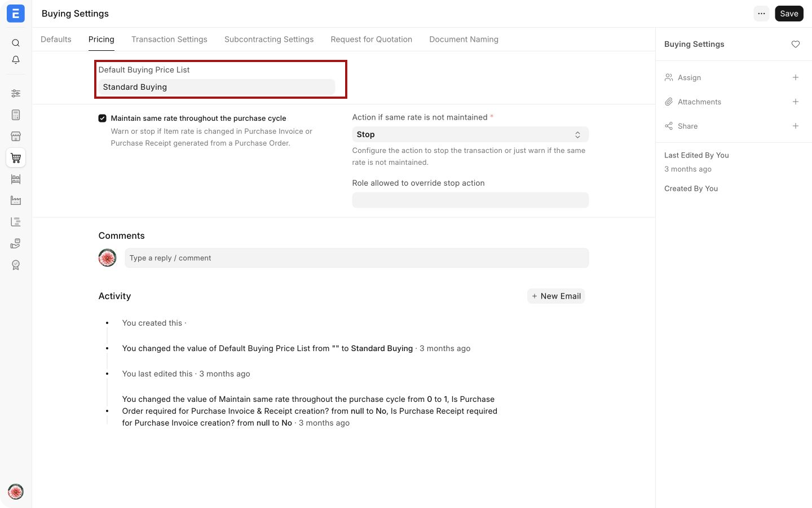Screen dimensions: 812x508
Task: Click the Share label in sidebar
Action: pos(687,126)
